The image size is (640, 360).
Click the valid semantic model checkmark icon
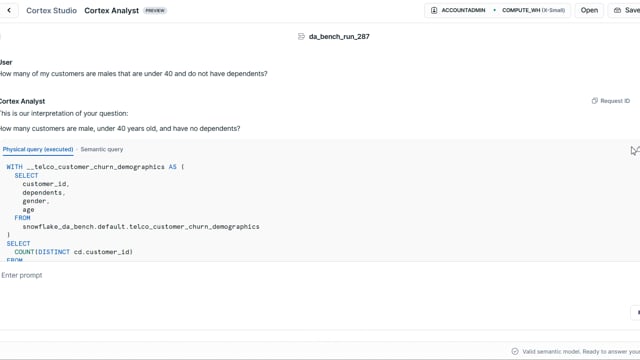[515, 351]
